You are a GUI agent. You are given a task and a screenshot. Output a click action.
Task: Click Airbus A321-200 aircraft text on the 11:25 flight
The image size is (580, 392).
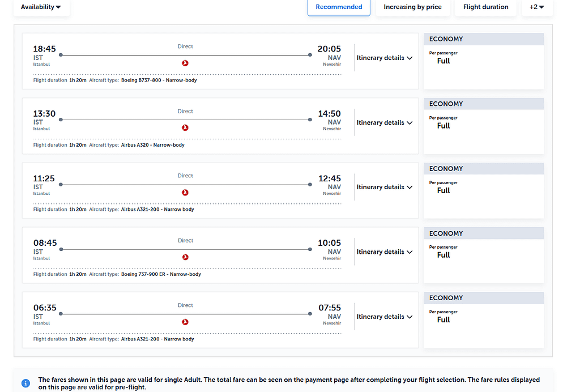point(157,210)
